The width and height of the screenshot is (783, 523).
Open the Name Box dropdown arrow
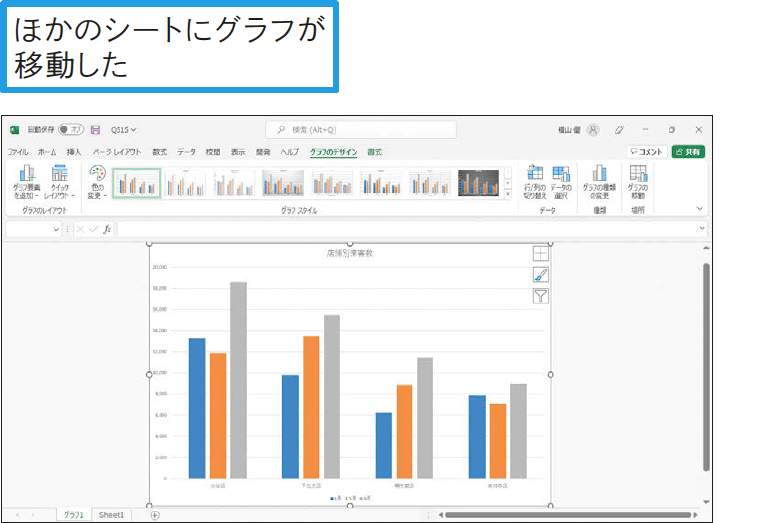[56, 229]
